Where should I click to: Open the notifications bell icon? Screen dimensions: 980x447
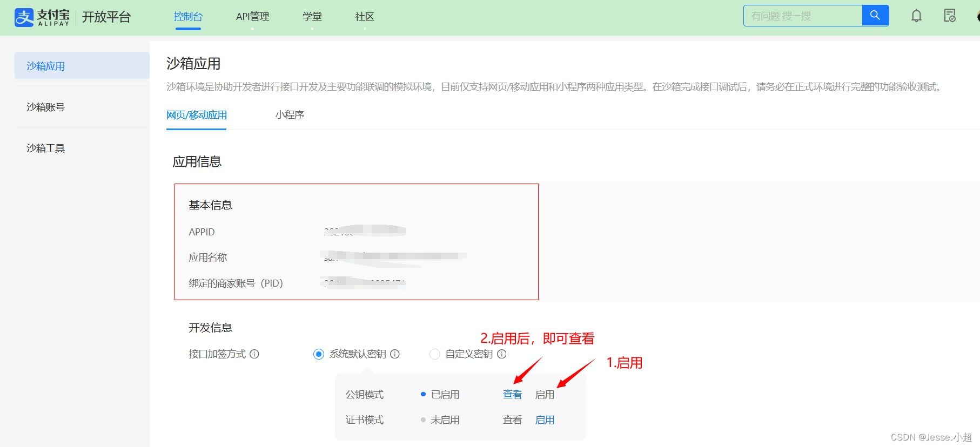pyautogui.click(x=916, y=16)
